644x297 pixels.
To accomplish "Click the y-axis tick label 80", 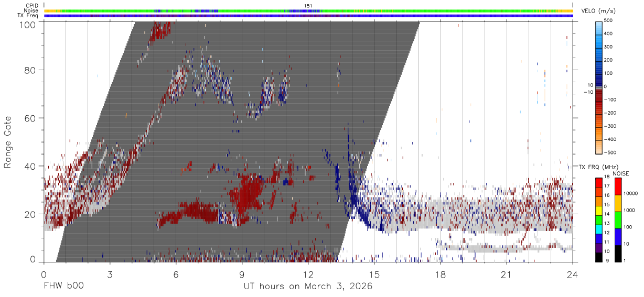I will click(x=30, y=70).
